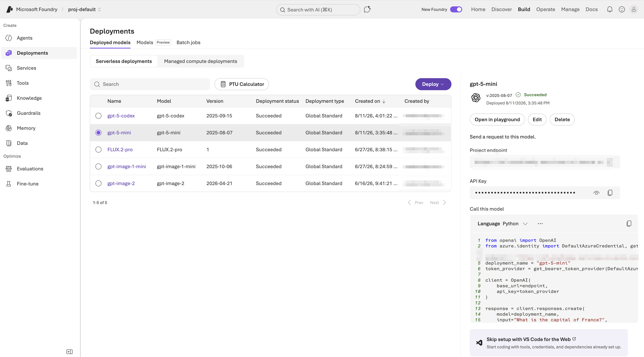This screenshot has height=357, width=644.
Task: Go to Next page of deployments
Action: [438, 203]
